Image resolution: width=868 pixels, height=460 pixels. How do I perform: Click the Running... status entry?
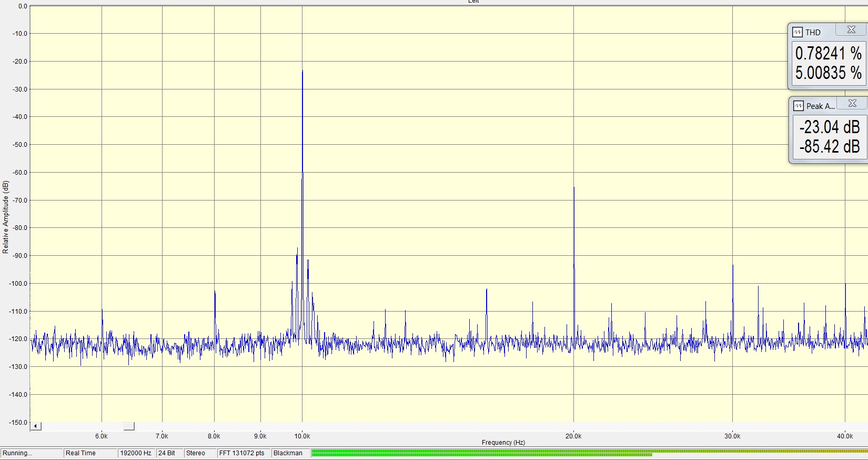pos(32,453)
